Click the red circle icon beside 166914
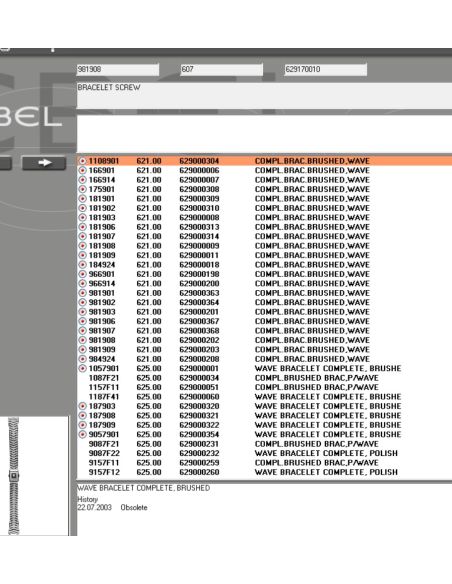 tap(82, 180)
